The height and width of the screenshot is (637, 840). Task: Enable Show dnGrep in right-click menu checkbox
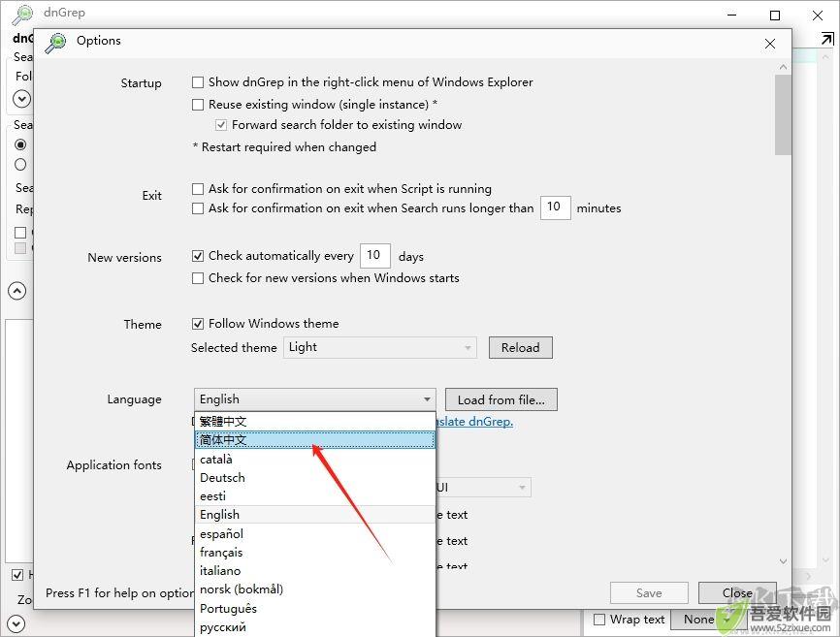click(198, 82)
